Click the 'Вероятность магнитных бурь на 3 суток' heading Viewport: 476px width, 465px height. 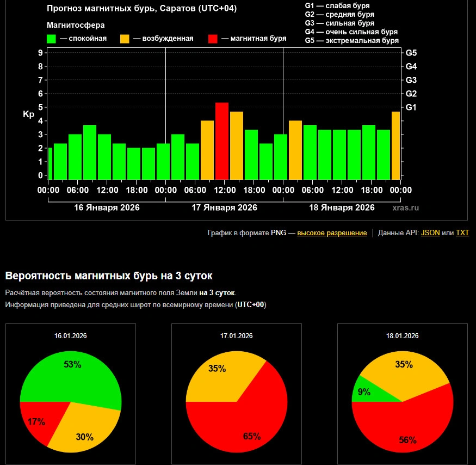[109, 276]
